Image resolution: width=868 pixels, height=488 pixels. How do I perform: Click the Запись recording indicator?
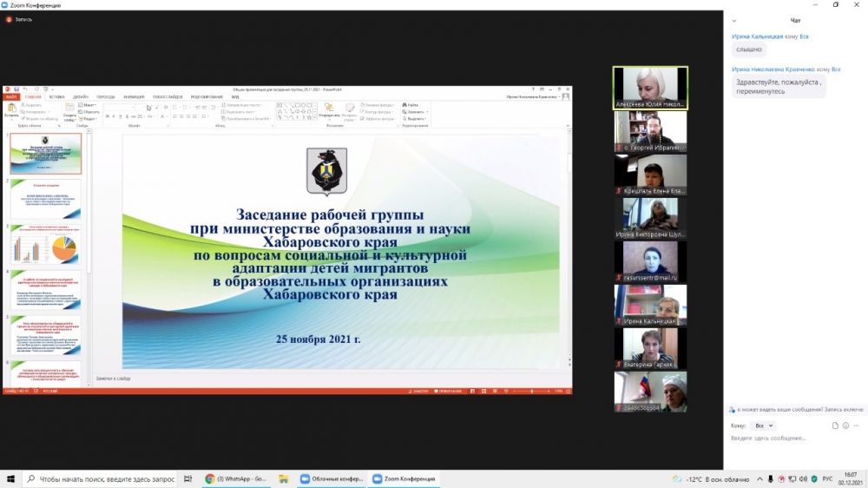point(19,19)
